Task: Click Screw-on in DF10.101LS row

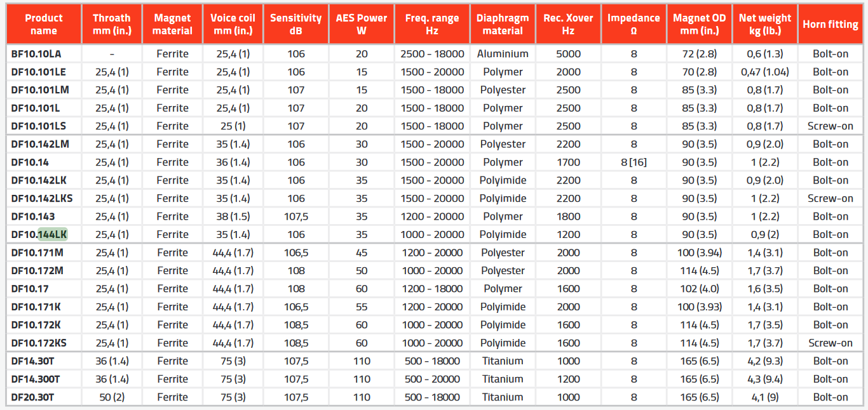Action: pos(830,126)
